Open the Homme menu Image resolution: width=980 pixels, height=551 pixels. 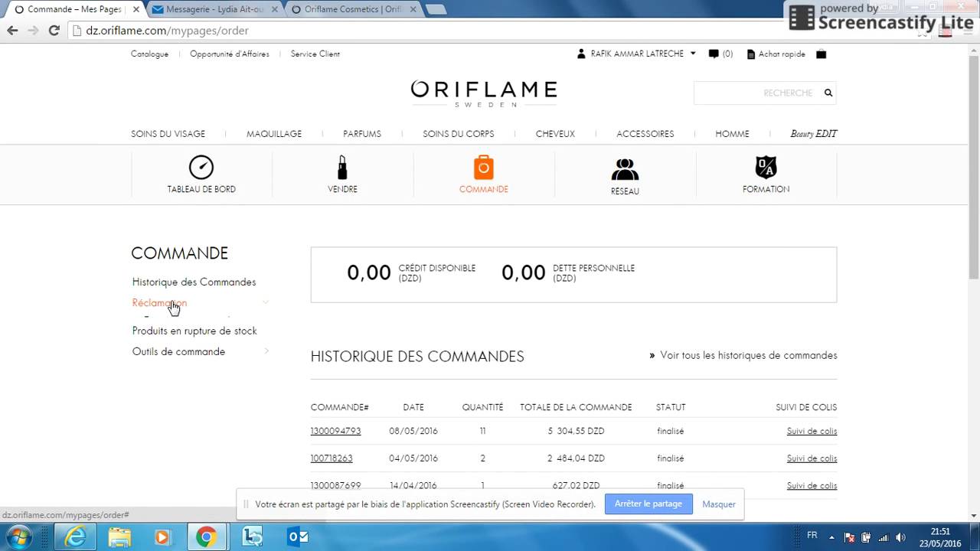tap(732, 133)
